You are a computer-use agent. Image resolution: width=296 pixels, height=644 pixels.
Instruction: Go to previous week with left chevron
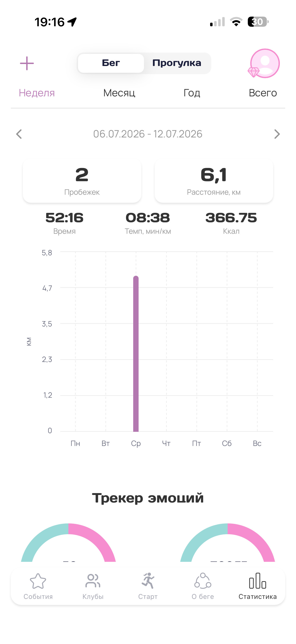coord(19,134)
